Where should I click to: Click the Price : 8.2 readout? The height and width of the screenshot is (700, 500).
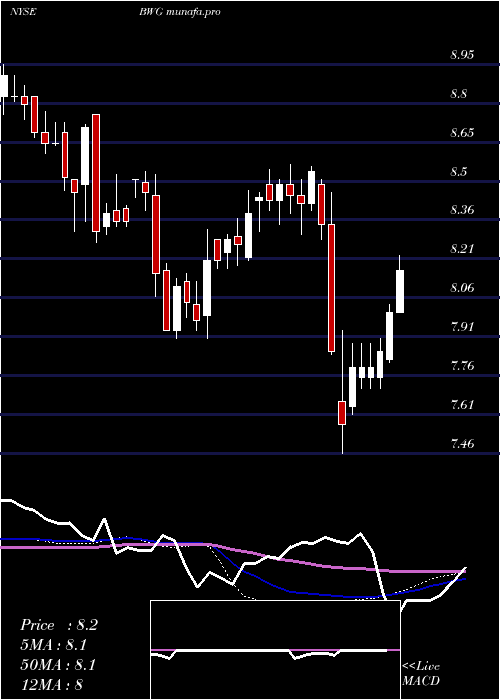click(x=59, y=625)
